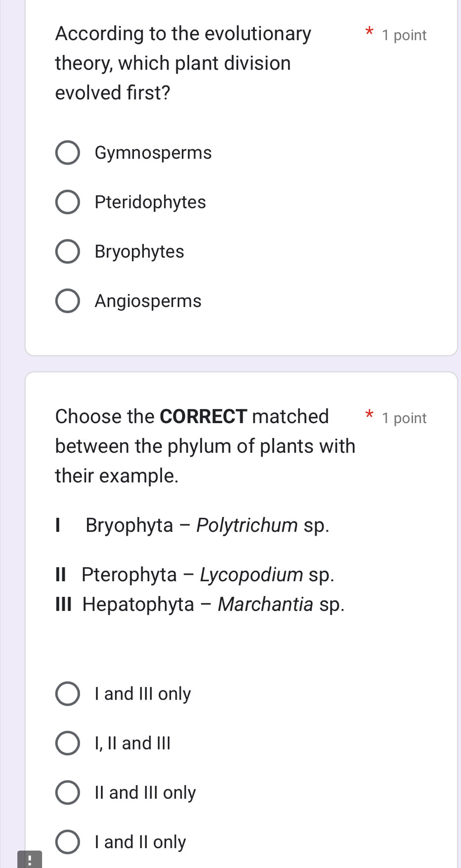Select the Gymnosperms radio option
Viewport: 461px width, 868px height.
pyautogui.click(x=67, y=153)
